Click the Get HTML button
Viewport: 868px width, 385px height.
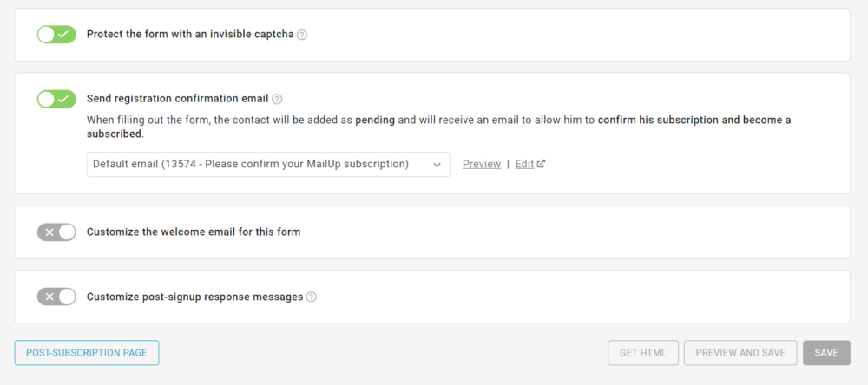click(643, 353)
